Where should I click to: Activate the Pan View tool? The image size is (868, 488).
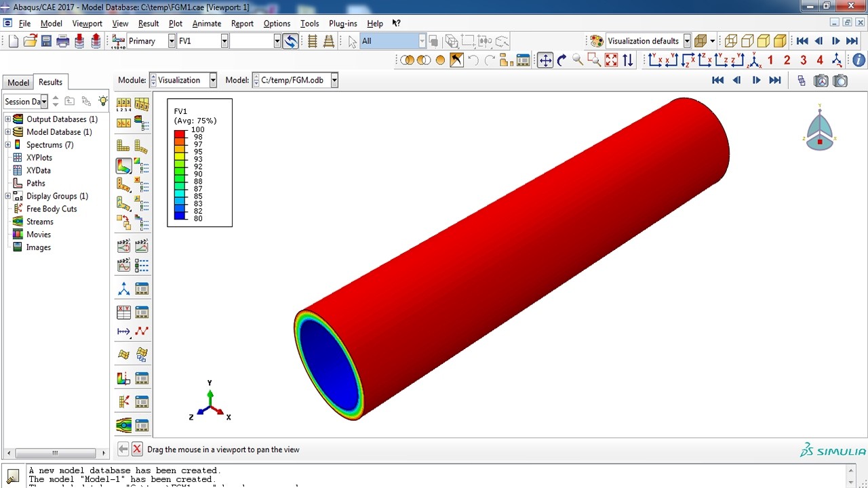pos(545,60)
